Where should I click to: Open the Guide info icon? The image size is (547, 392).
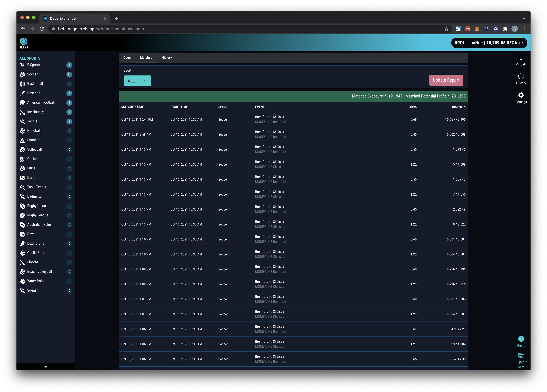(x=521, y=339)
